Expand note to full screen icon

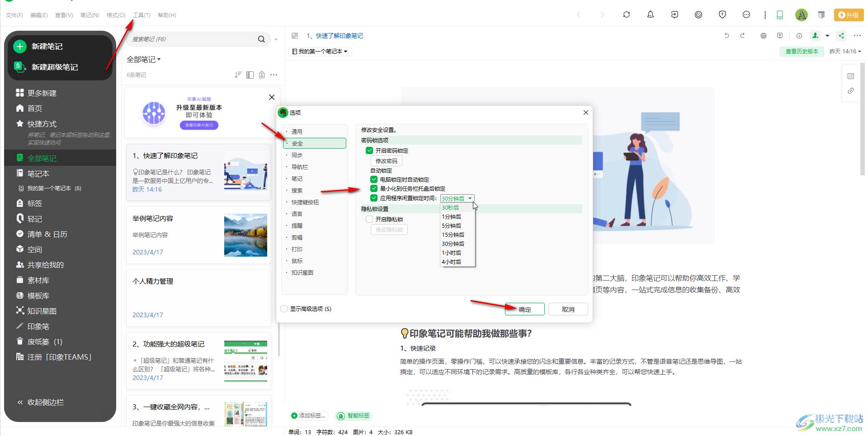(295, 36)
